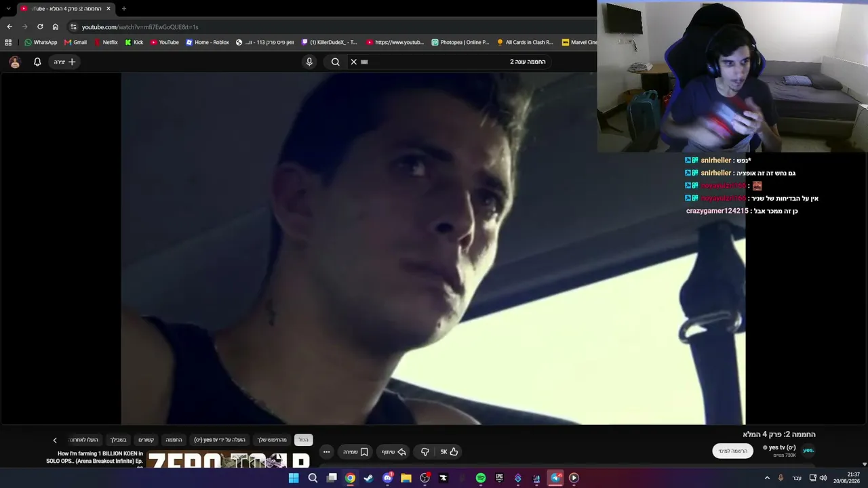Open the WhatsApp bookmark

[41, 42]
